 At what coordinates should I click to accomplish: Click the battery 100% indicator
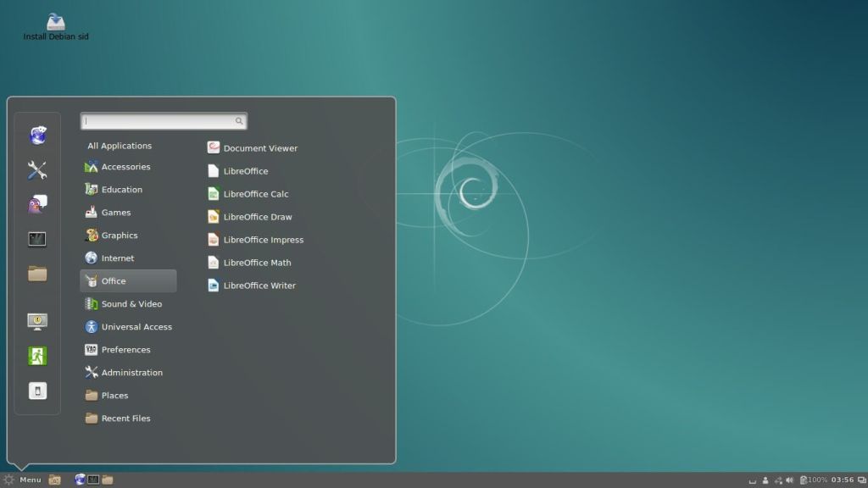pos(813,480)
